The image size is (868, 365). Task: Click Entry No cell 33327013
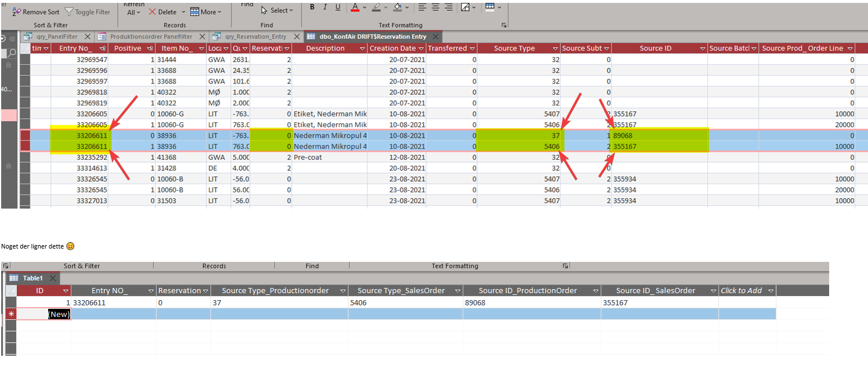(x=79, y=200)
